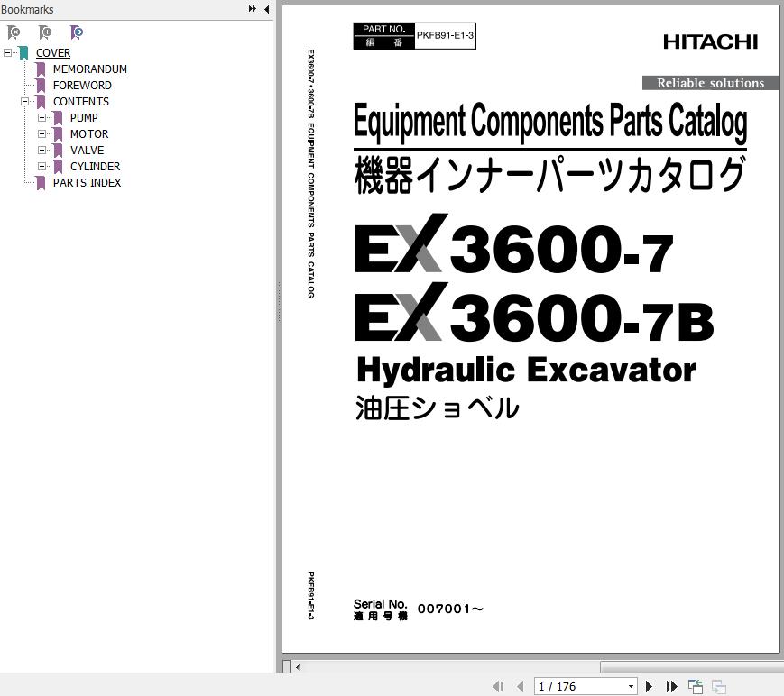Click the horizontal scrollbar left arrow
The height and width of the screenshot is (696, 784).
(x=298, y=667)
